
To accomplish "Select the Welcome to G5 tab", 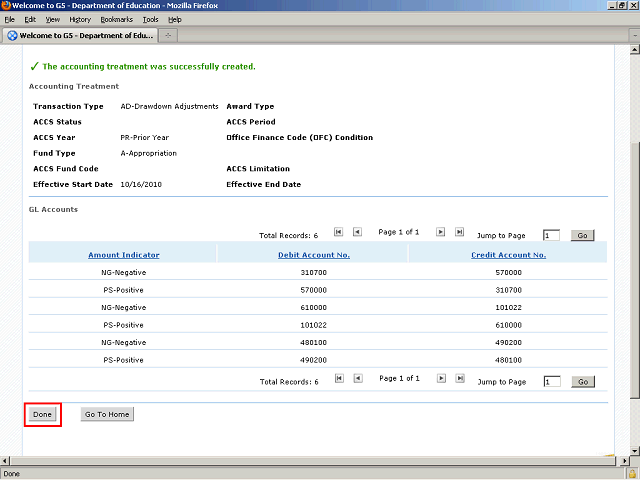I will tap(80, 36).
